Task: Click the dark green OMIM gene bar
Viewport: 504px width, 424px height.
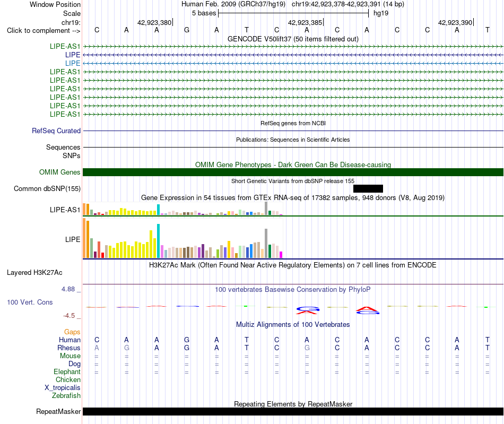Action: 293,172
